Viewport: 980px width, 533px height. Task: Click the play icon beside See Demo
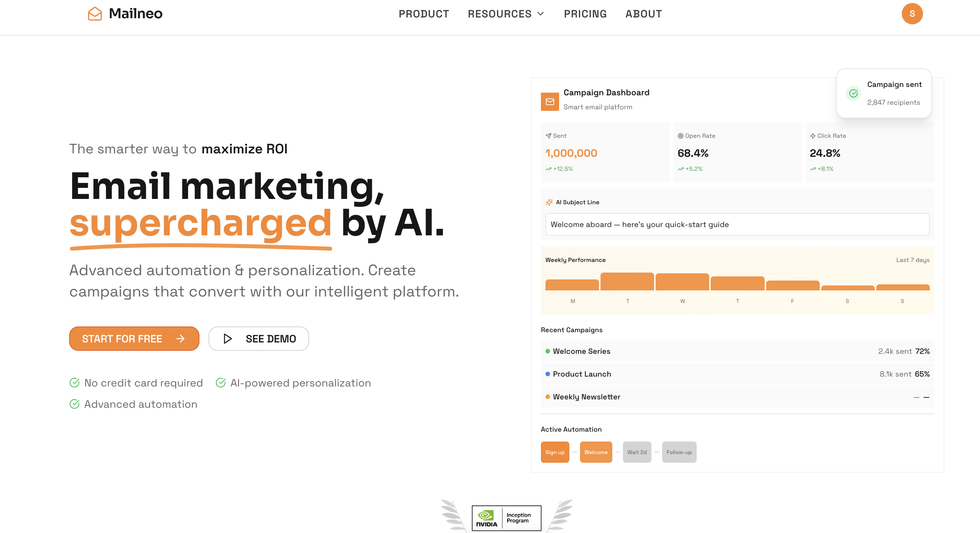pyautogui.click(x=228, y=338)
